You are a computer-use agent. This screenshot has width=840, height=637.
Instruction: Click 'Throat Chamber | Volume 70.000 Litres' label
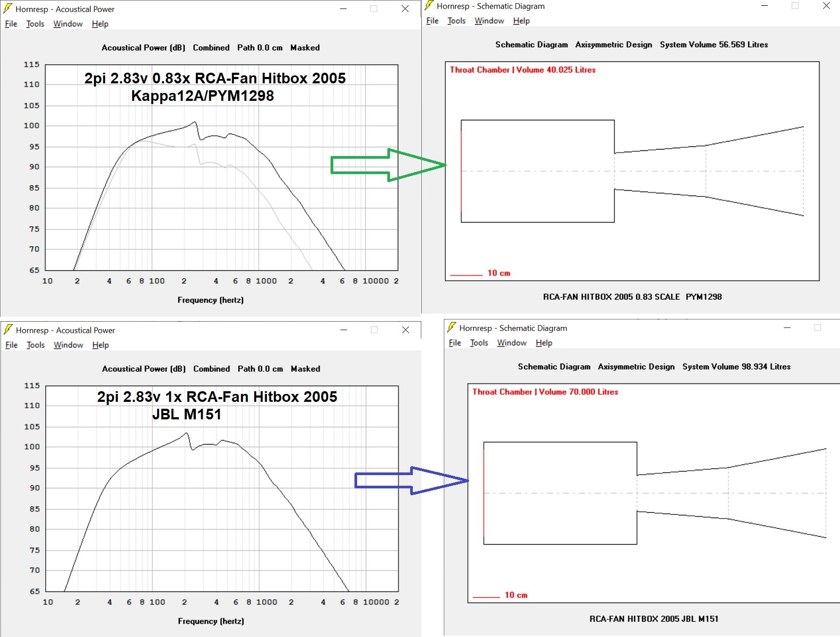point(545,392)
